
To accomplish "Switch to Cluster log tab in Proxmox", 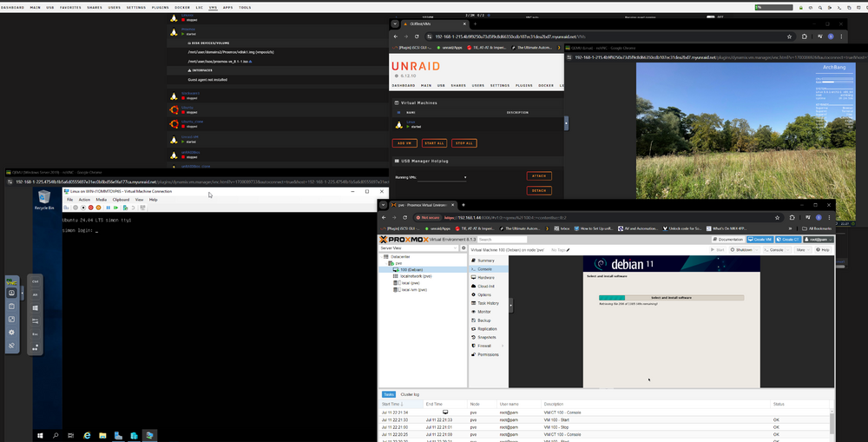I will 410,394.
